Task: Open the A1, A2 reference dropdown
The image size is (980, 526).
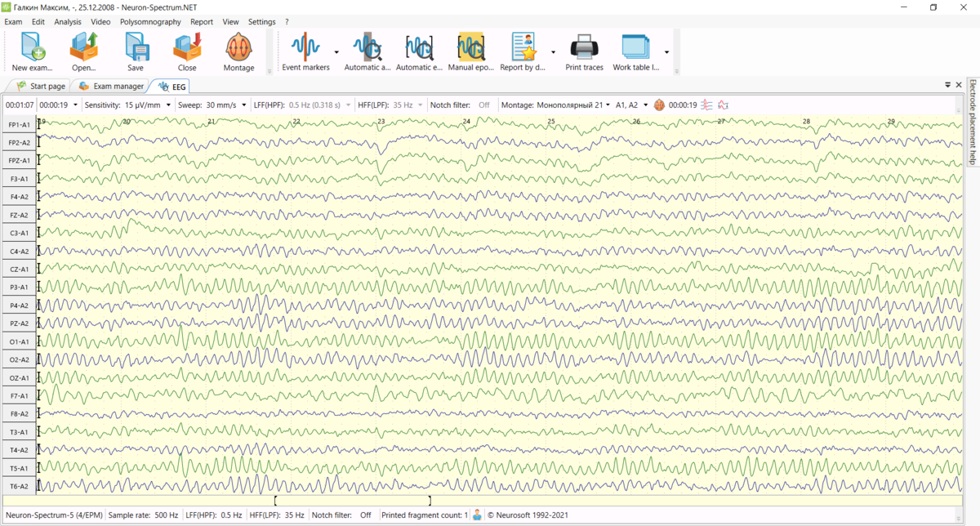Action: 645,105
